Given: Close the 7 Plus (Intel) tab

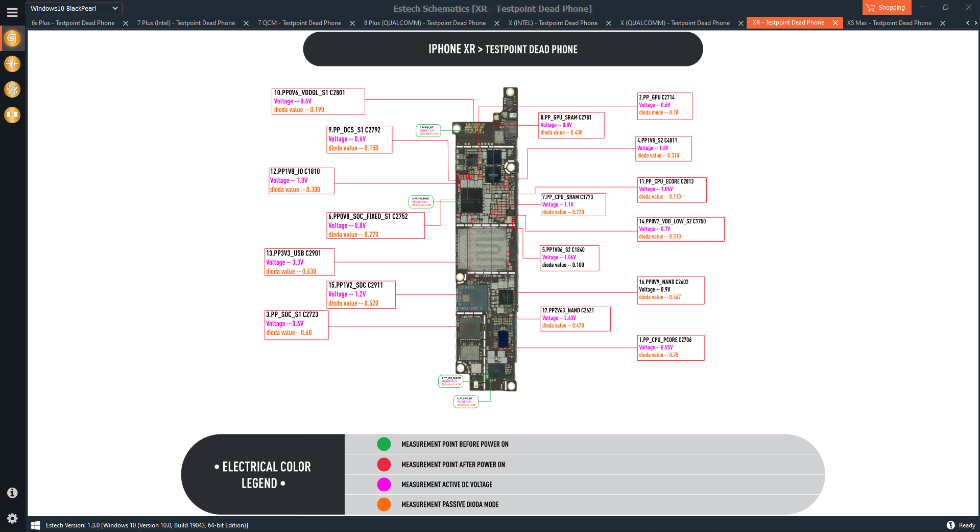Looking at the screenshot, I should (246, 23).
